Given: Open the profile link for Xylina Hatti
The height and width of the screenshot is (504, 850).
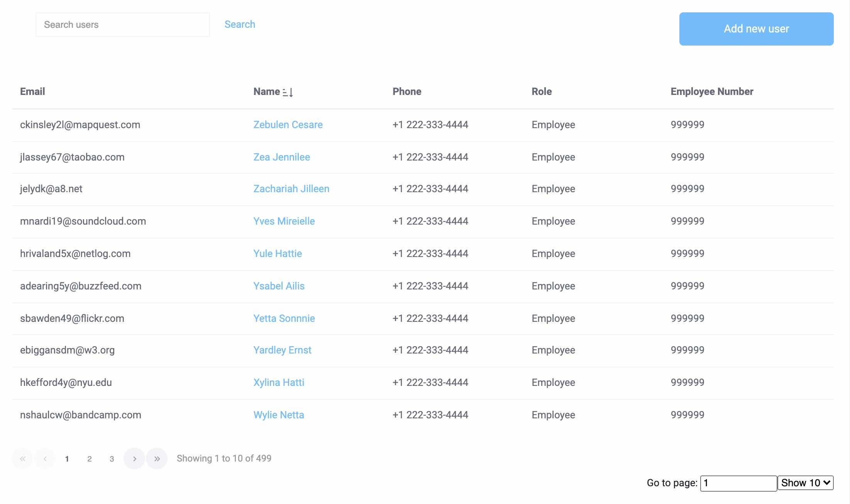Looking at the screenshot, I should (279, 382).
